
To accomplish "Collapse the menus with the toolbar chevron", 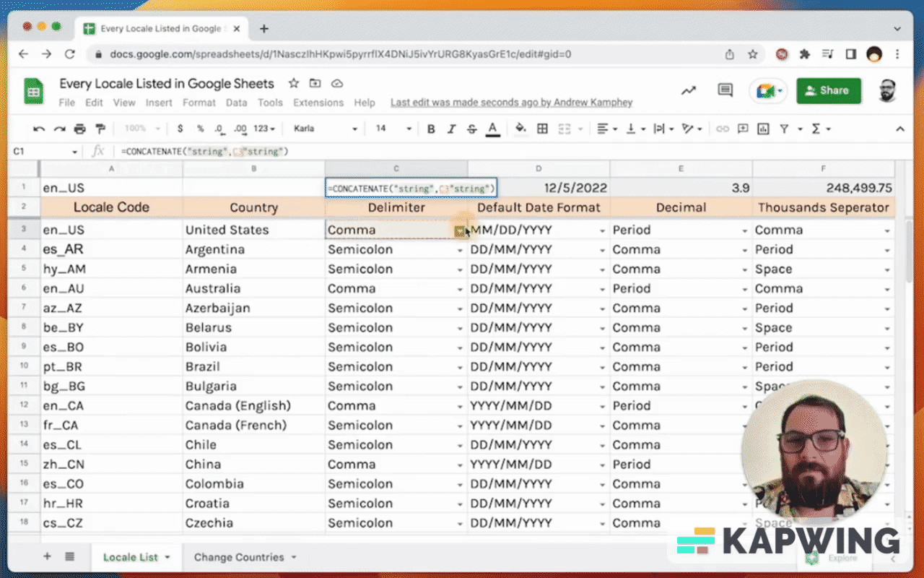I will (900, 129).
